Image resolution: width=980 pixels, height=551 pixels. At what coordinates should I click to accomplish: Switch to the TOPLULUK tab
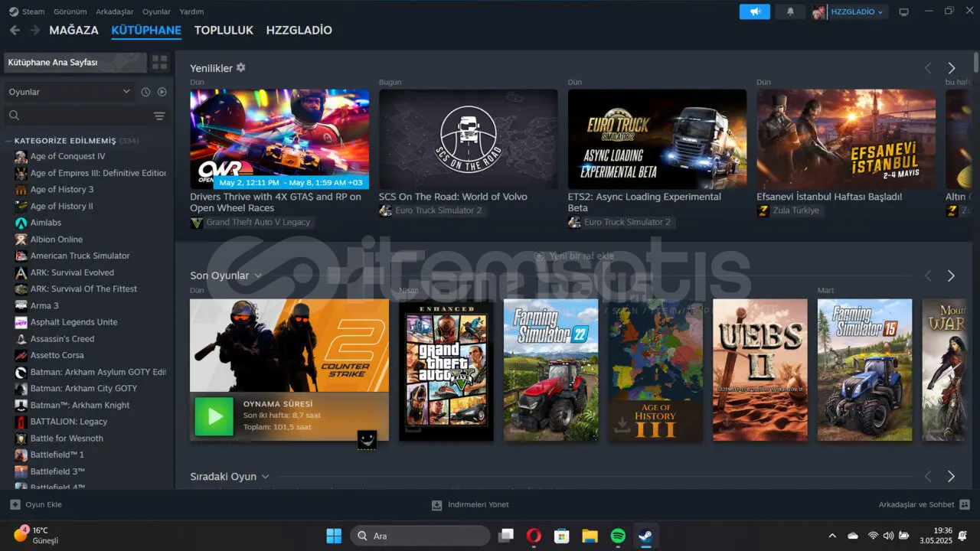[x=224, y=31]
